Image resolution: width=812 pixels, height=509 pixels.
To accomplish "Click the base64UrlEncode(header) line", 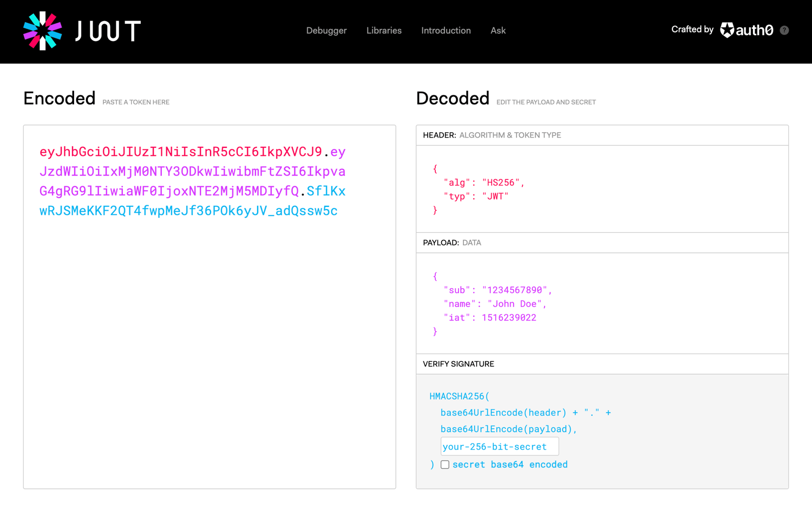I will pos(526,413).
